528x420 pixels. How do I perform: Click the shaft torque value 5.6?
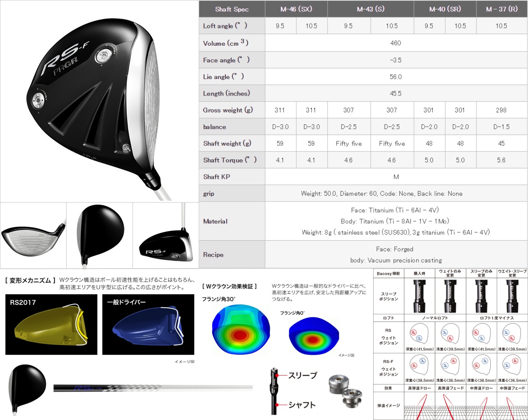[x=501, y=160]
